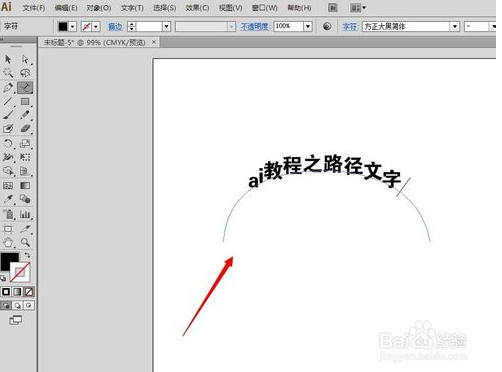Click the 描边 stroke panel link
Viewport: 502px width, 372px height.
tap(116, 26)
